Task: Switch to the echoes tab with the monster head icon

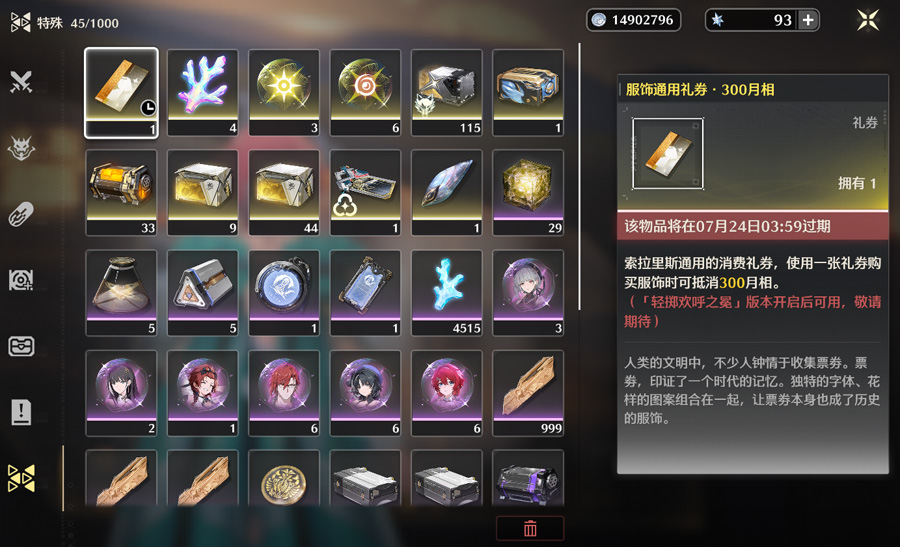Action: (21, 148)
